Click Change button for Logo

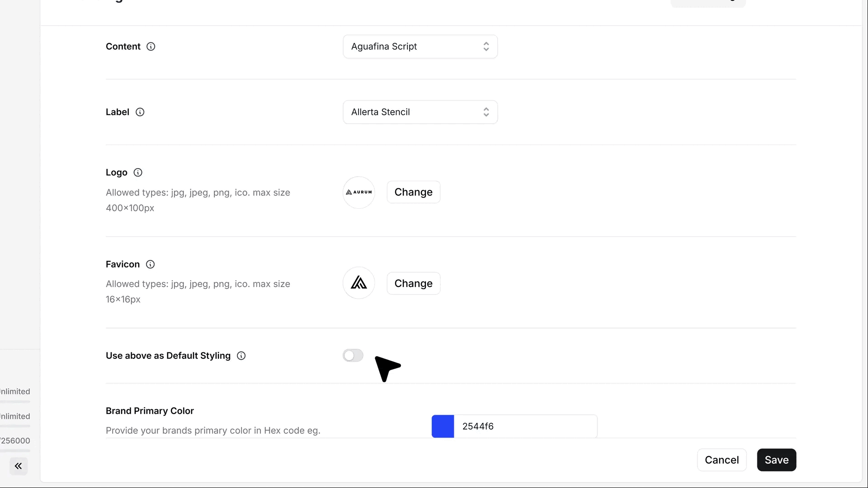[x=414, y=192]
